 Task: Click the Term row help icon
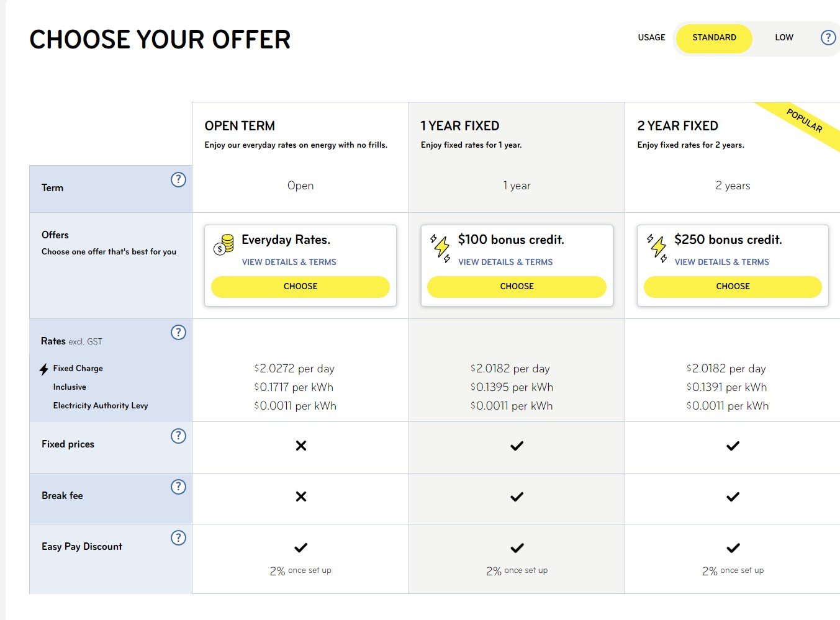(x=178, y=179)
